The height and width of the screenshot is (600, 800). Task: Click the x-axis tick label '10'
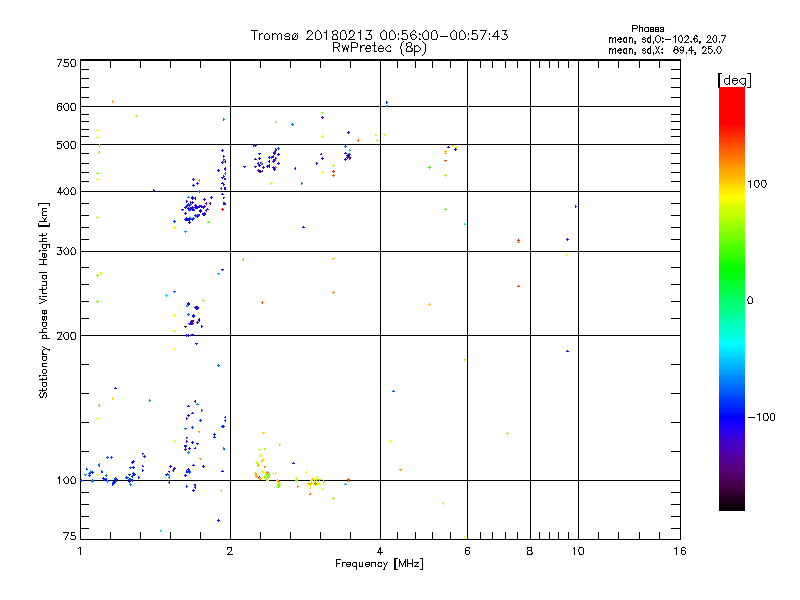pos(578,551)
